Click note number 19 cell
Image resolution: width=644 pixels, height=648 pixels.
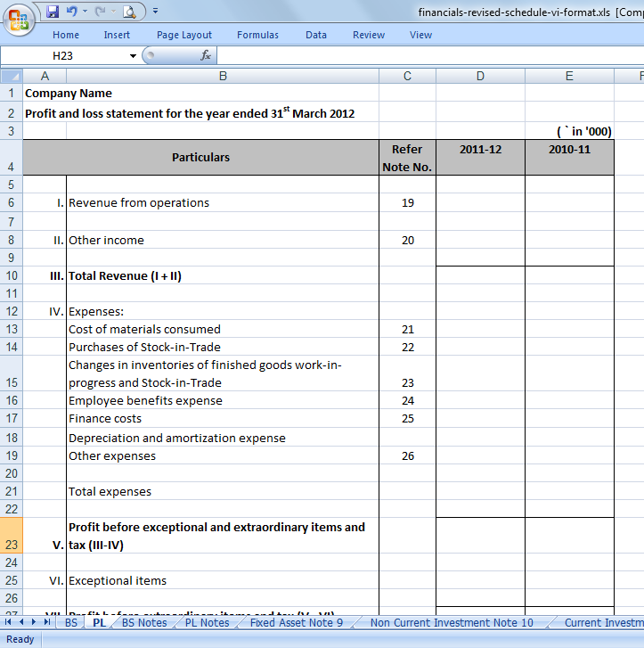tap(407, 203)
